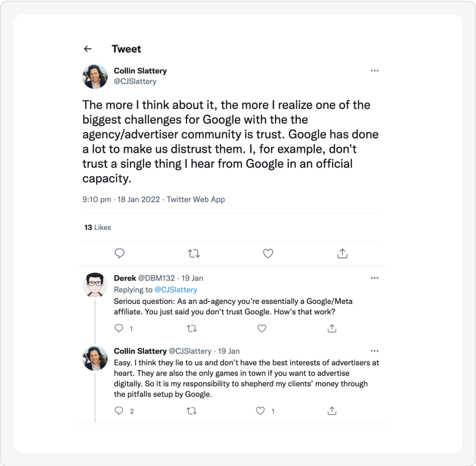View who liked the tweet via 13 Likes

(x=97, y=227)
